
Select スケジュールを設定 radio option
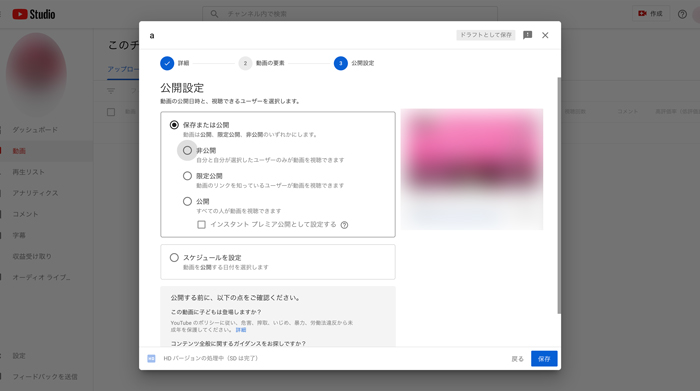174,258
